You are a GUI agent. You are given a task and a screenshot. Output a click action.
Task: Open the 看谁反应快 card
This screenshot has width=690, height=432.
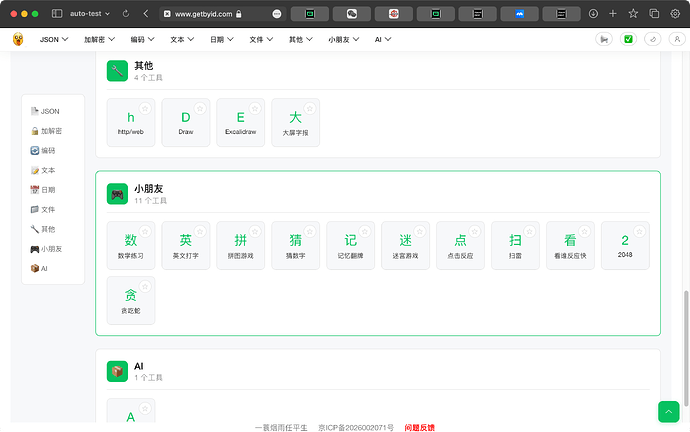[570, 245]
